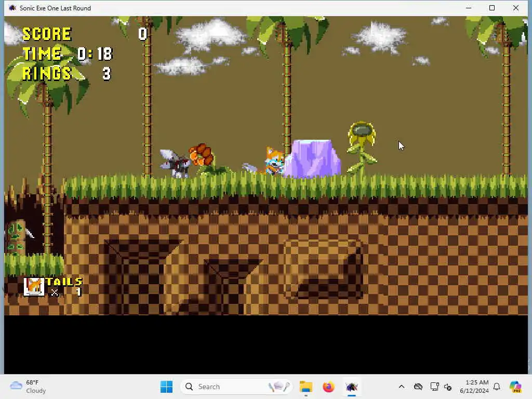Maximize the Sonic Exe game window
This screenshot has height=399, width=532.
point(492,8)
